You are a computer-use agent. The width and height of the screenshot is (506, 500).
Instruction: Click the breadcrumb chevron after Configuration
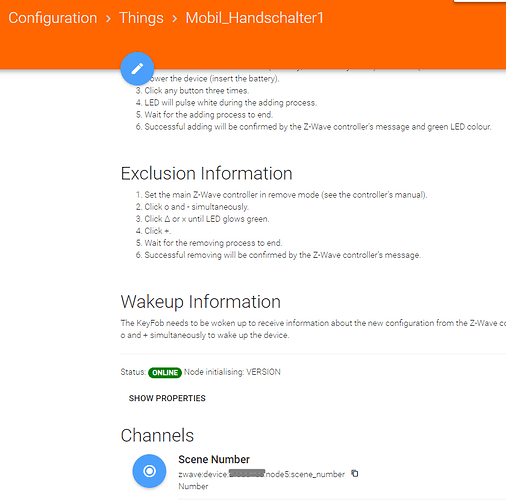pyautogui.click(x=108, y=19)
